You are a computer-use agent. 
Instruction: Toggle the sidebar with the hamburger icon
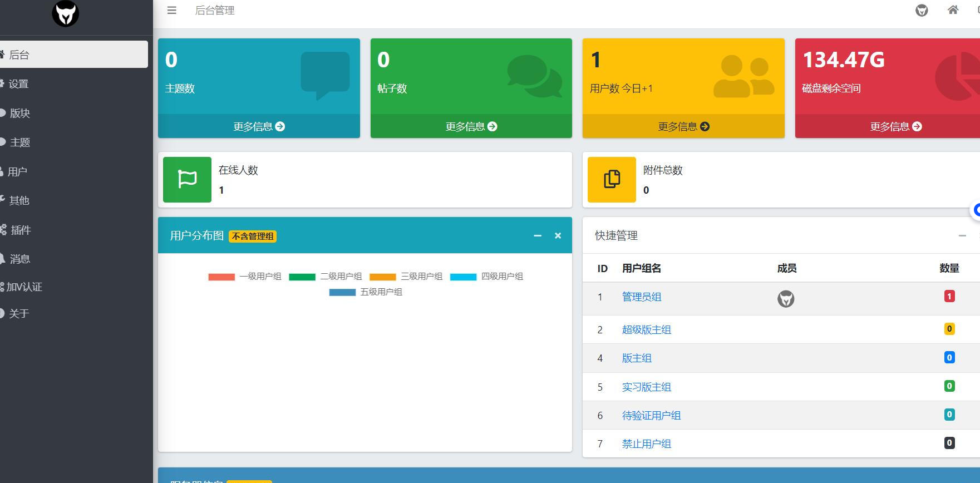click(x=172, y=10)
